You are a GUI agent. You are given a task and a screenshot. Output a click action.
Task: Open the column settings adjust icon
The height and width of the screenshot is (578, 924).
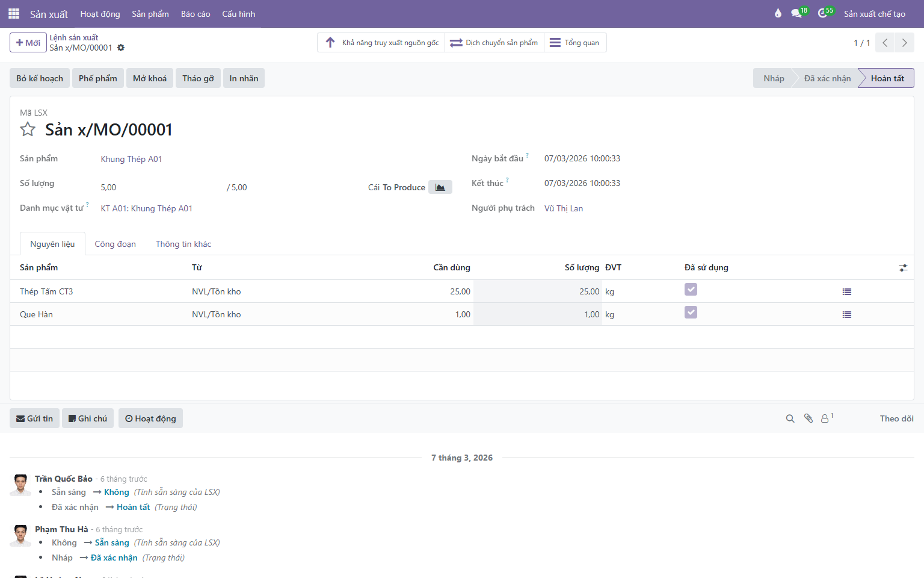[903, 268]
